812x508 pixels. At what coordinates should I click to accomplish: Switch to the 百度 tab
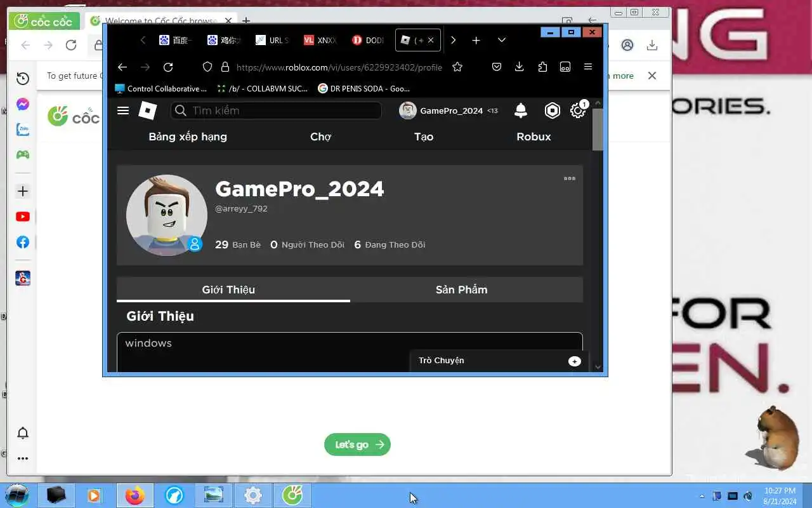click(176, 40)
